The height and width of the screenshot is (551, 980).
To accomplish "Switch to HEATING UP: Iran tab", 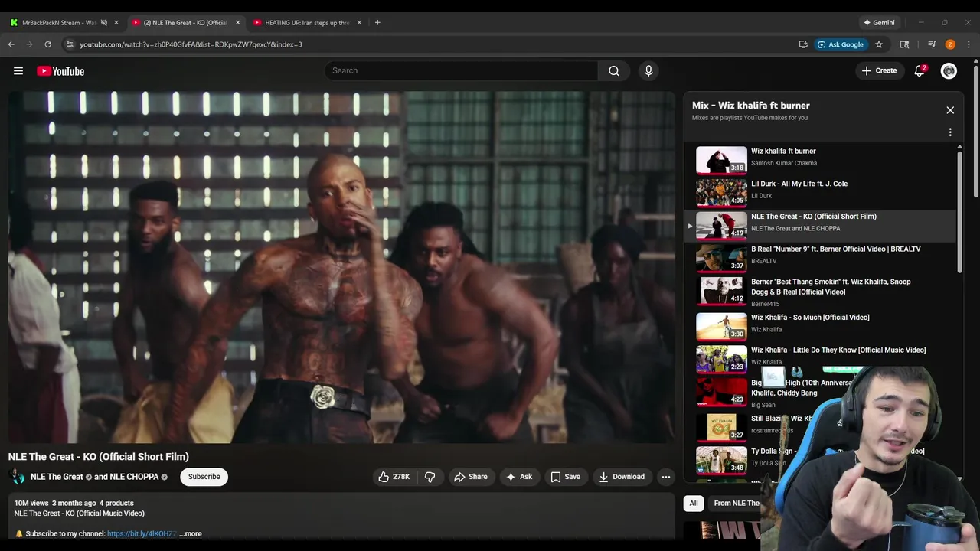I will coord(306,23).
